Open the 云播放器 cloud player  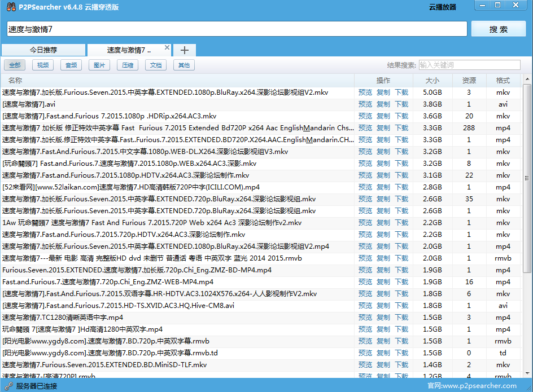click(x=443, y=7)
